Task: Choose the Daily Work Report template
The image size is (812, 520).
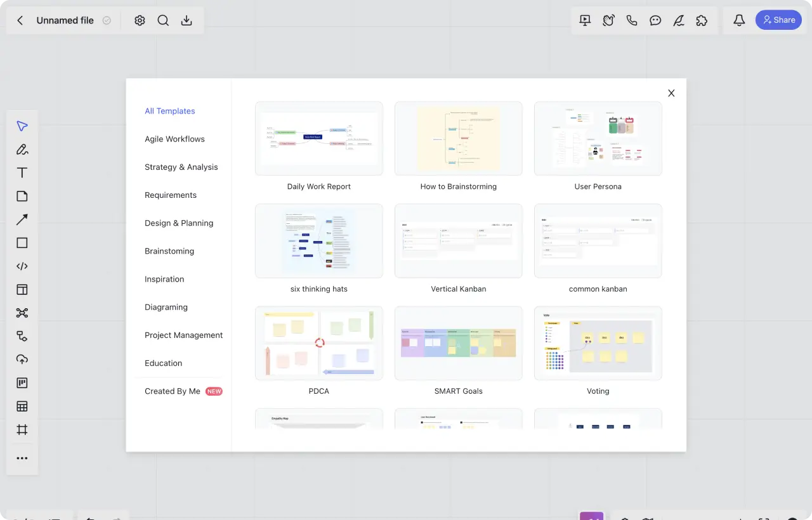Action: point(318,138)
